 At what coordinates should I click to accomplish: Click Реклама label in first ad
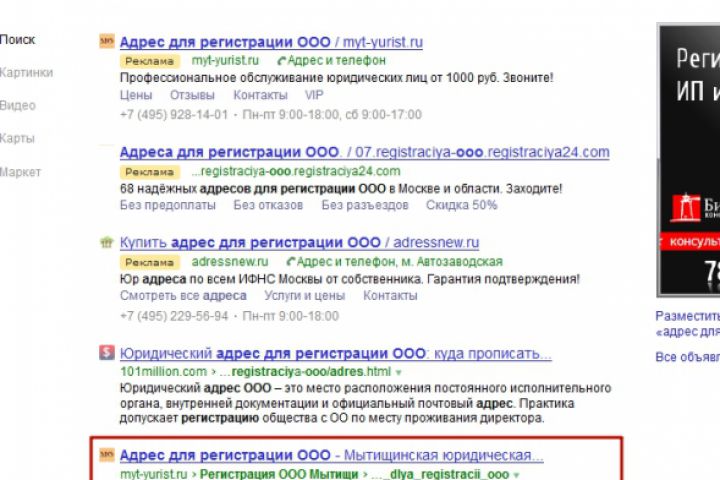pyautogui.click(x=150, y=61)
